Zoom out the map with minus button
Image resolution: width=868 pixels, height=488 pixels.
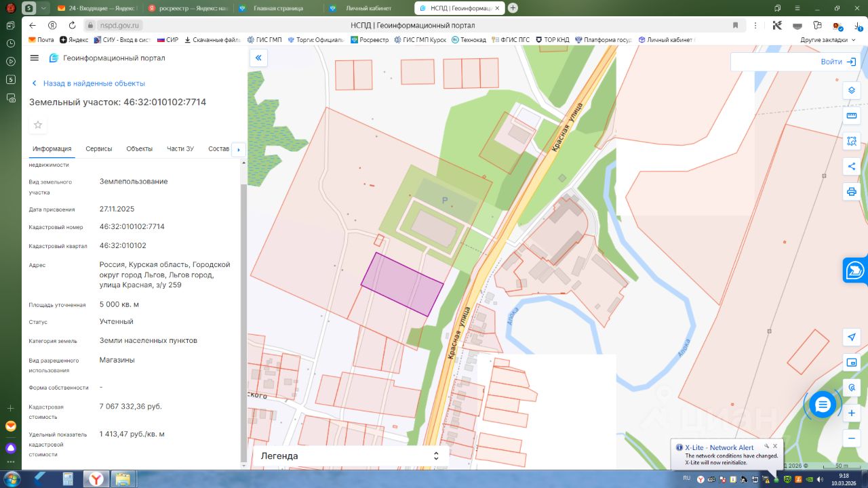(852, 439)
